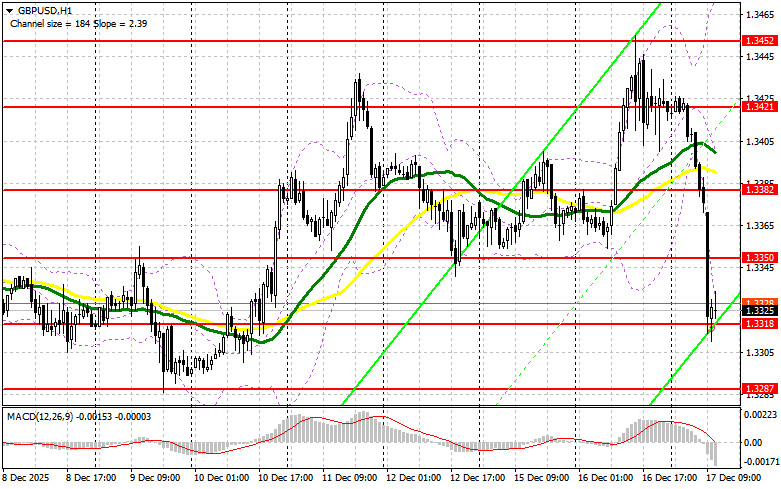Image resolution: width=781 pixels, height=489 pixels.
Task: Click the 1.3365 price scale value
Action: pyautogui.click(x=760, y=226)
